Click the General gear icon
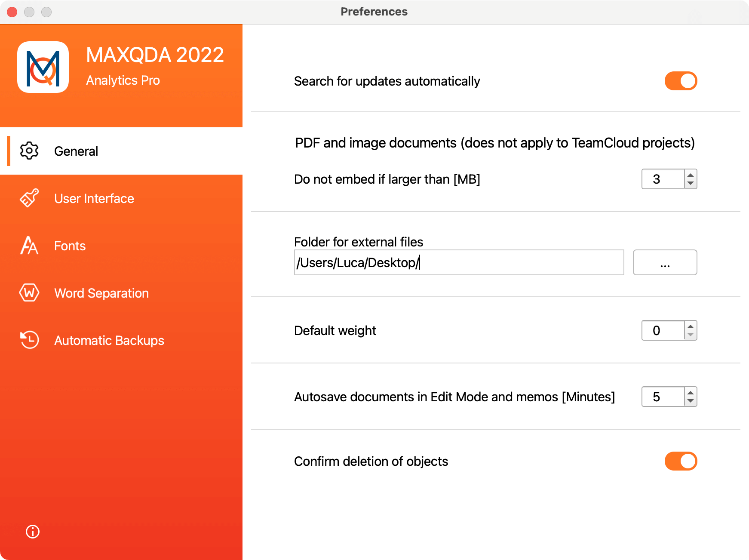This screenshot has height=560, width=749. (x=29, y=151)
